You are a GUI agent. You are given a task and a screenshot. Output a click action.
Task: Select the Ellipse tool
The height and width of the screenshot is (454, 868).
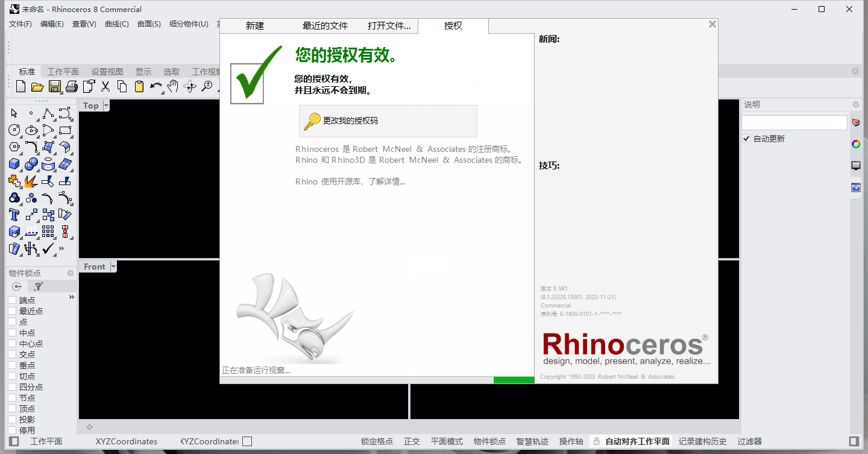(x=31, y=130)
